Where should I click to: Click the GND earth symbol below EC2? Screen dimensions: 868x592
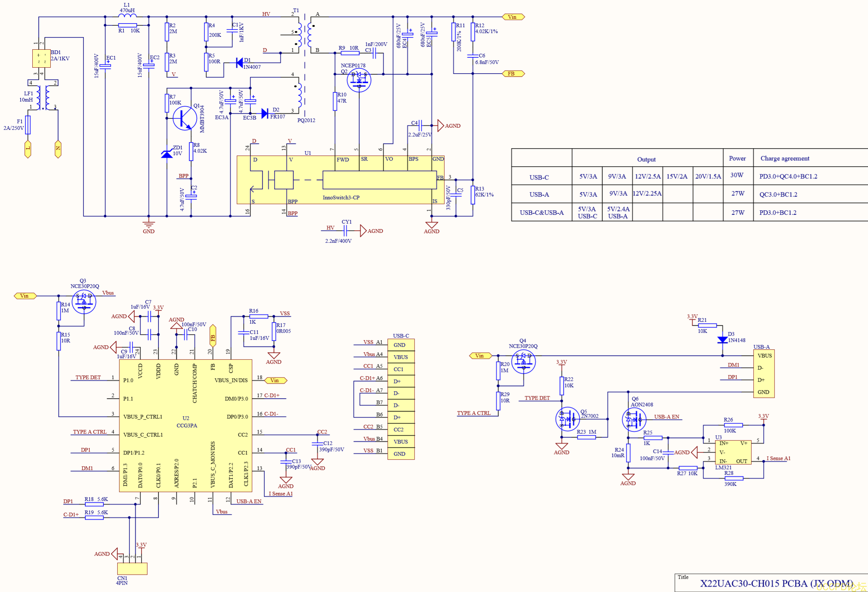point(149,224)
